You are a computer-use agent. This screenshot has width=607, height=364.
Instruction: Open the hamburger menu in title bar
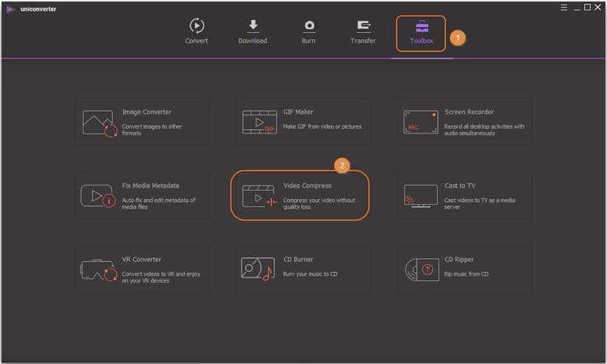coord(564,7)
